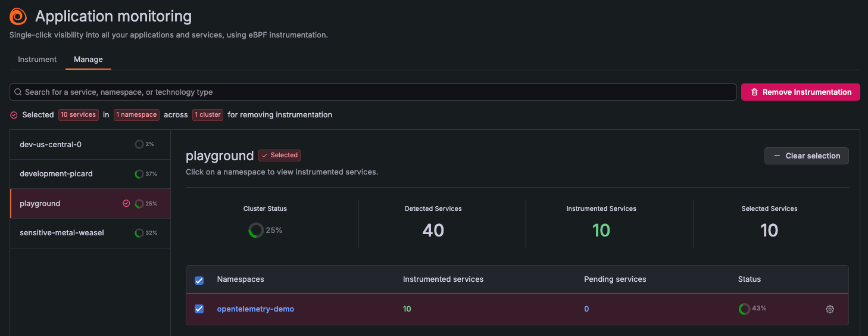Focus the service search field
The height and width of the screenshot is (336, 868).
coord(375,92)
